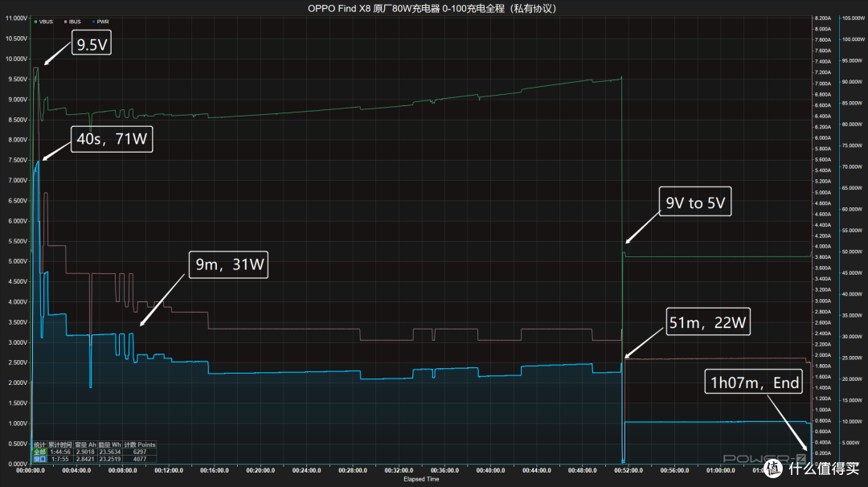Click the 8.200A current axis label
The image size is (868, 487).
pos(823,18)
